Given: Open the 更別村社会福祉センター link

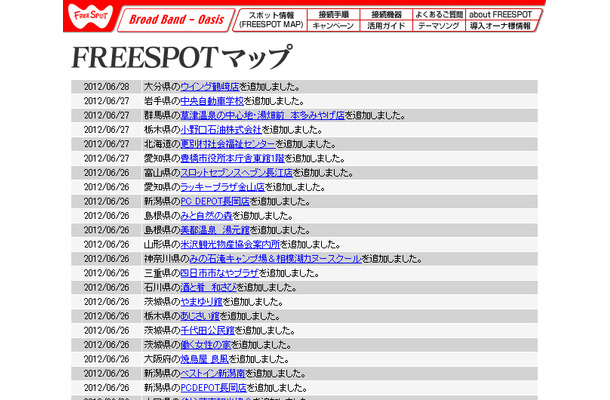Looking at the screenshot, I should coord(228,144).
